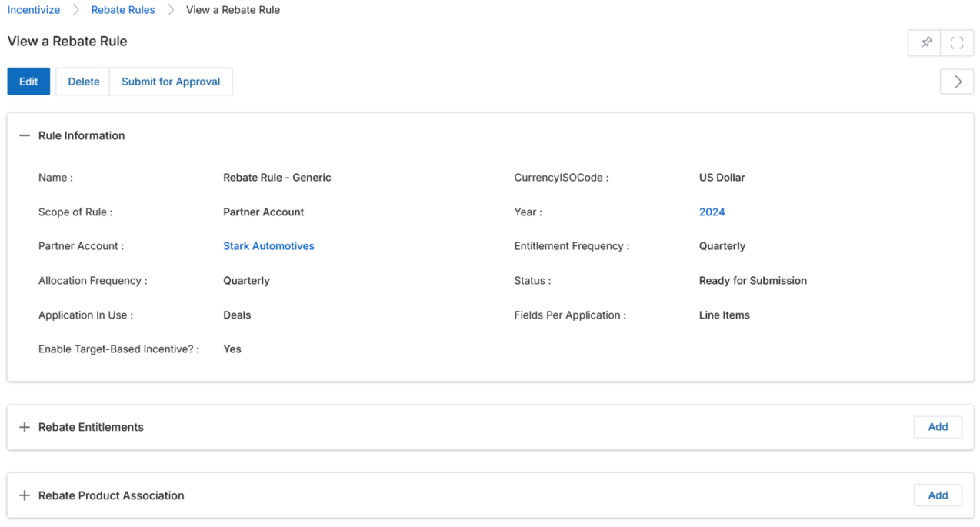980x527 pixels.
Task: Click the 'Partner Account :' field label
Action: click(81, 246)
